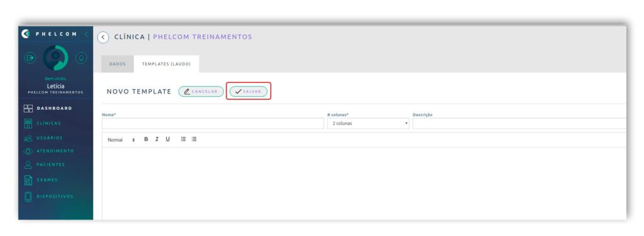This screenshot has width=644, height=236.
Task: Click the logout icon beside the avatar
Action: (x=30, y=58)
